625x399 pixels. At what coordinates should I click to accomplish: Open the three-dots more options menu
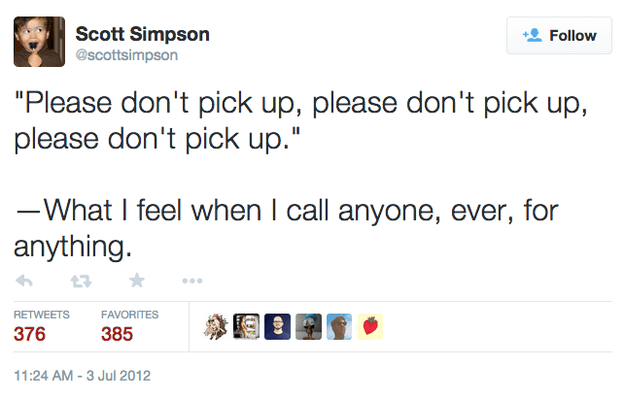point(192,281)
